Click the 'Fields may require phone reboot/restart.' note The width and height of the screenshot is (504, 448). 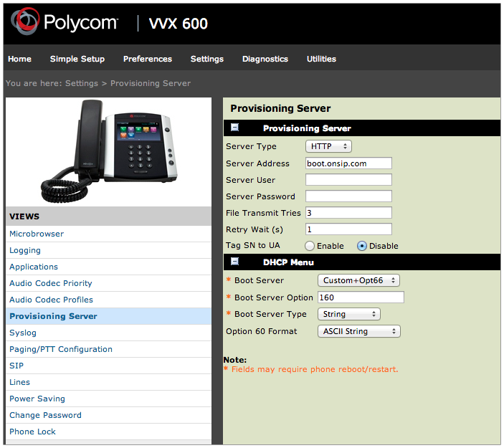tap(315, 370)
